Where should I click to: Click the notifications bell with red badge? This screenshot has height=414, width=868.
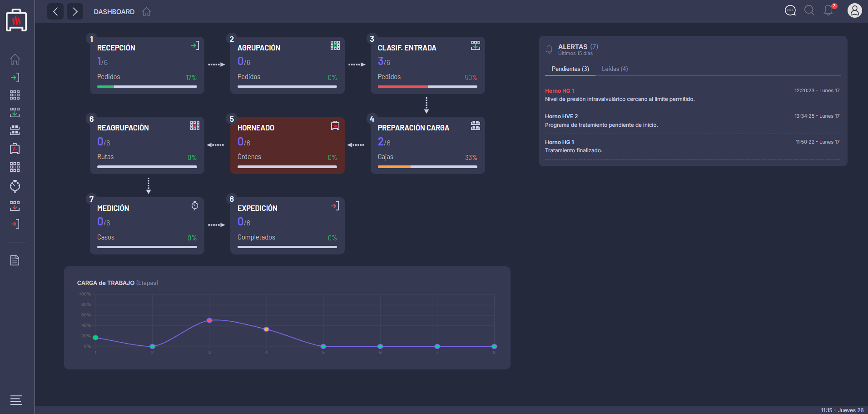click(828, 10)
